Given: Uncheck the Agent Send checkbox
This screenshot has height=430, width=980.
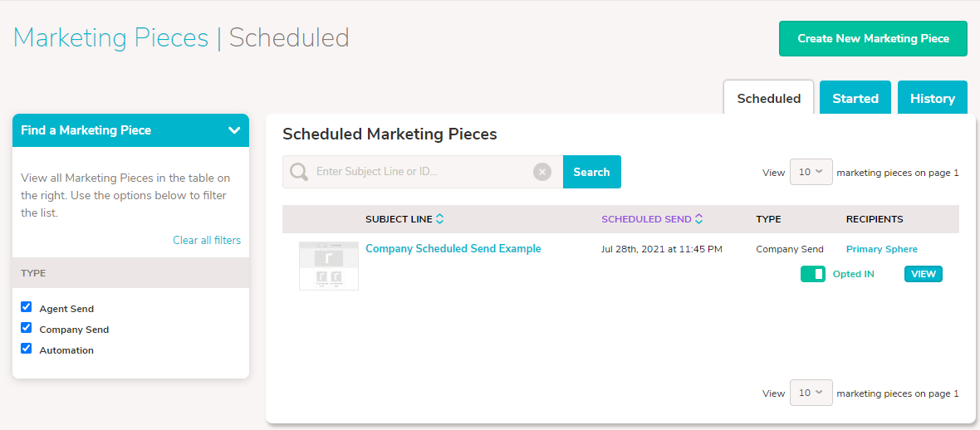Looking at the screenshot, I should click(x=27, y=307).
